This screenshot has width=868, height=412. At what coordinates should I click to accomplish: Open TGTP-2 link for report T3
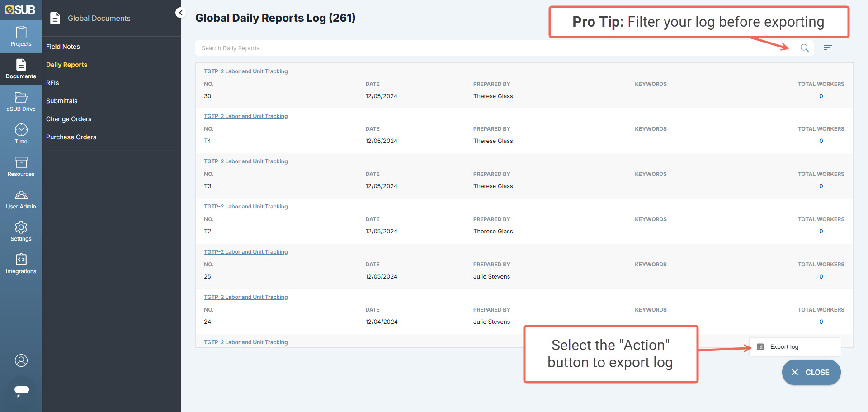[245, 161]
